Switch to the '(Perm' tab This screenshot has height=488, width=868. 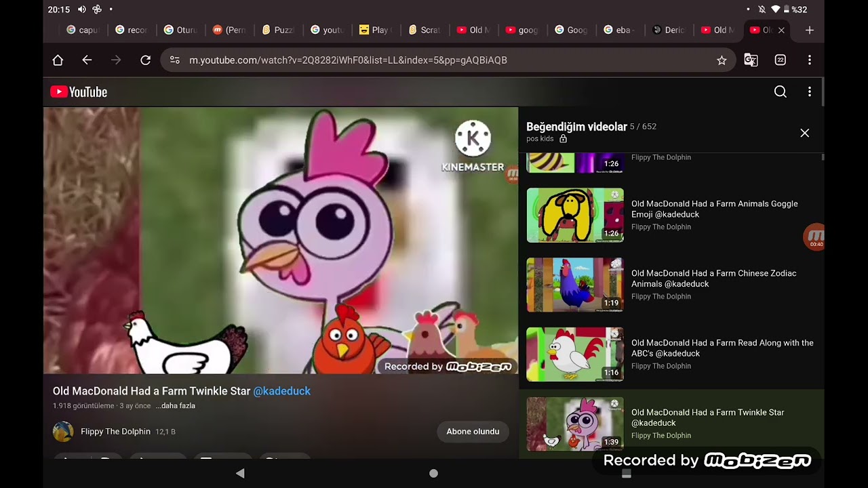[229, 30]
